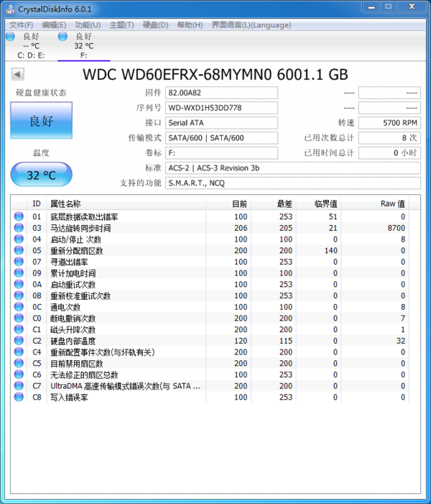Select the 目前禁用扇区数 row
The image size is (431, 504).
210,363
